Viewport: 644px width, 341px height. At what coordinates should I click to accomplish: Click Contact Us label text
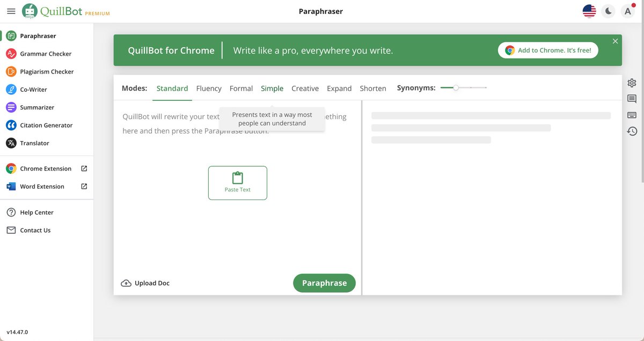35,230
